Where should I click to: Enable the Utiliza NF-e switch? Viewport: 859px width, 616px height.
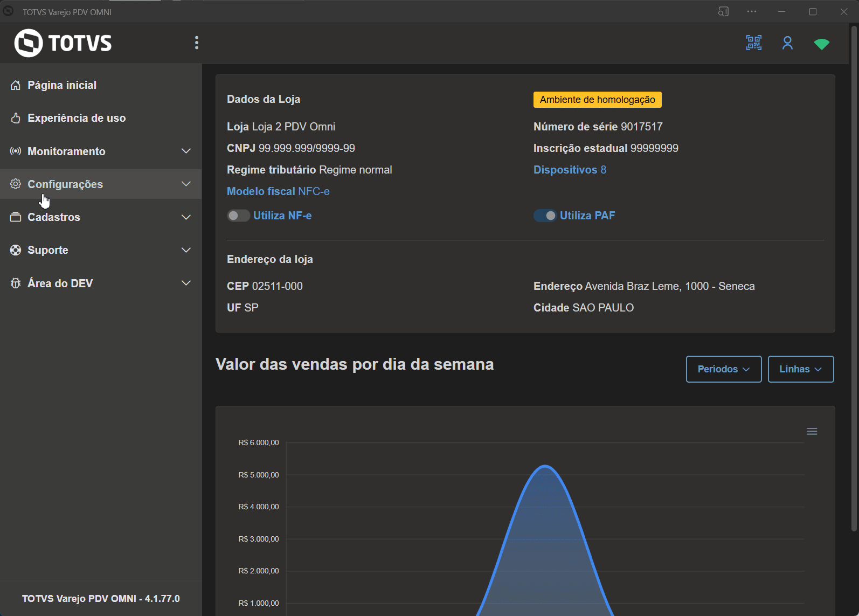[238, 216]
